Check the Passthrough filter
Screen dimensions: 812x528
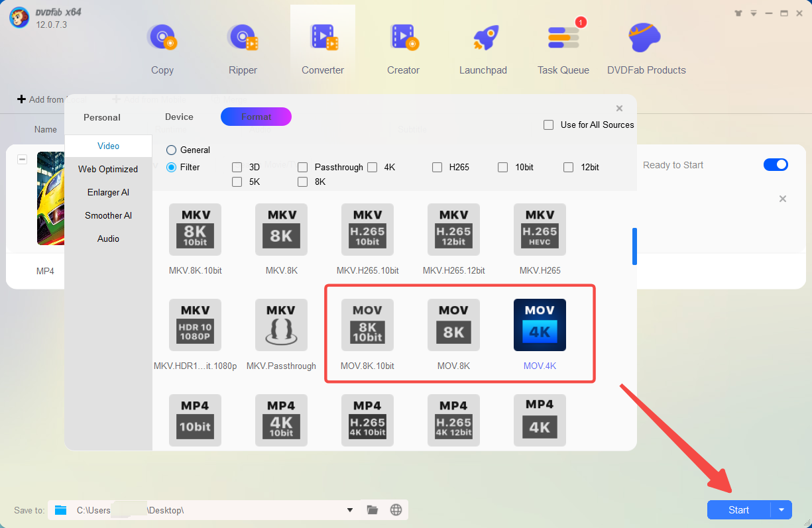pyautogui.click(x=302, y=167)
